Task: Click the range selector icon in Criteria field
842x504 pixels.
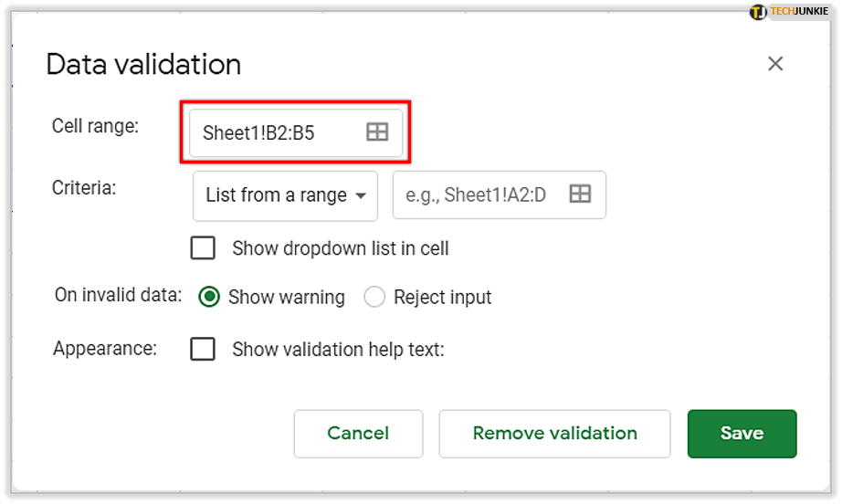Action: (580, 194)
